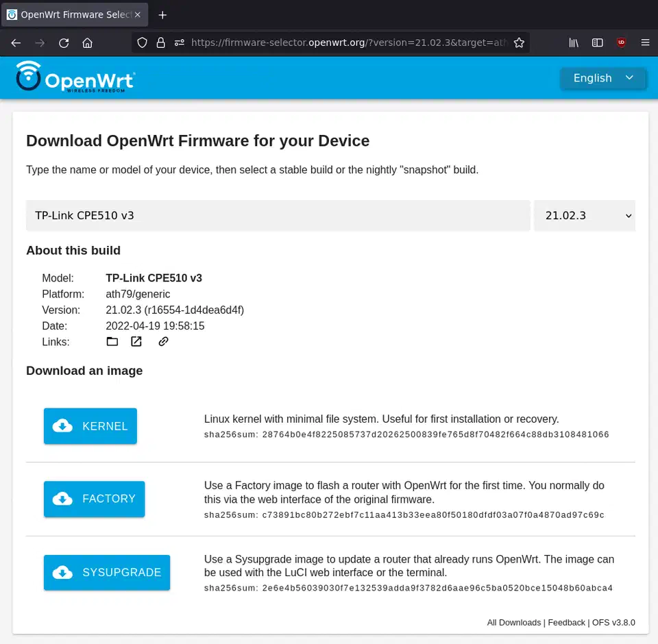Click the chain permalink icon
The width and height of the screenshot is (658, 644).
coord(163,341)
